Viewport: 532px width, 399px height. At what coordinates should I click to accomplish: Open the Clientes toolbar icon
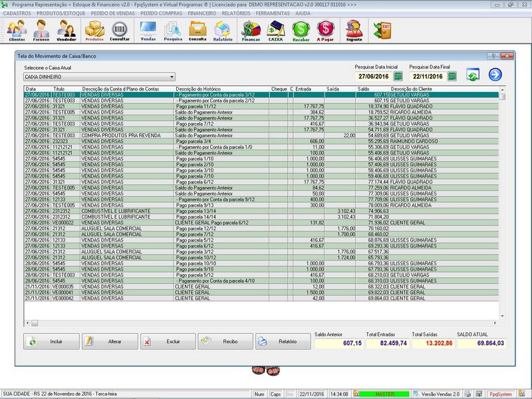coord(17,31)
